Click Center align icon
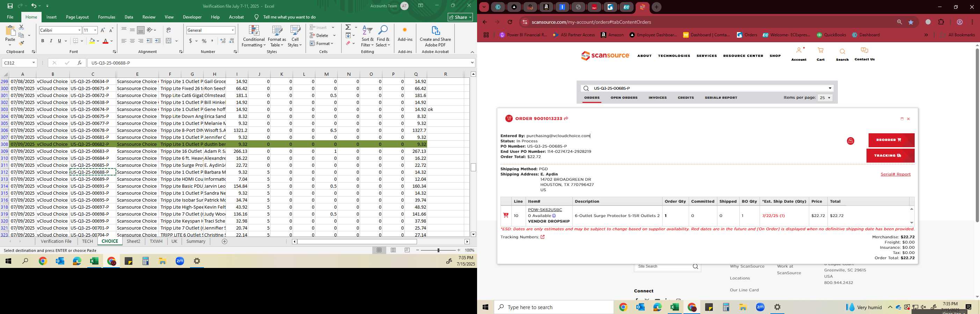This screenshot has width=980, height=314. [x=132, y=41]
